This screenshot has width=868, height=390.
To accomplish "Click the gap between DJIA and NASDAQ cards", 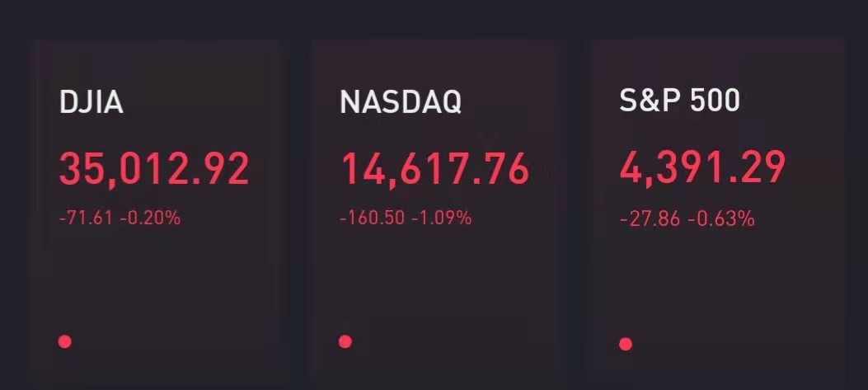I will [x=298, y=206].
